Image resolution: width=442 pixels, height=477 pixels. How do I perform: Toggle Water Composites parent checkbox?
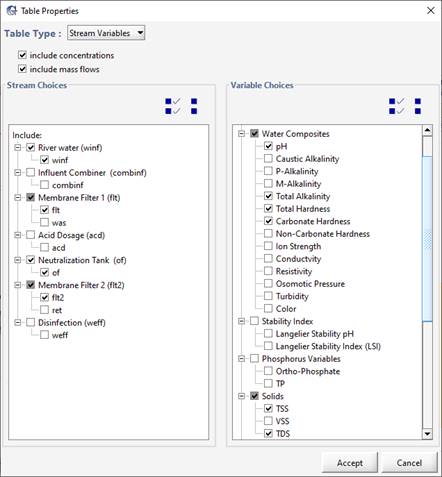(254, 134)
